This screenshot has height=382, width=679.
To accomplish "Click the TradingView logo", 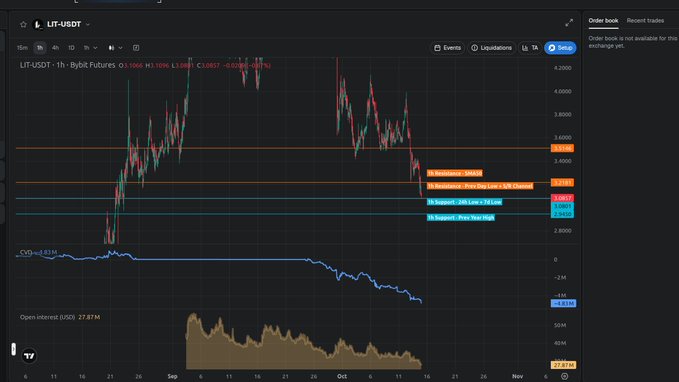I will [x=29, y=356].
